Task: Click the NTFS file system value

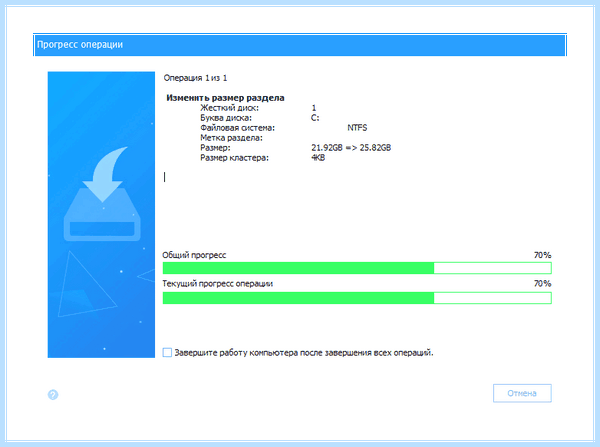Action: coord(357,128)
